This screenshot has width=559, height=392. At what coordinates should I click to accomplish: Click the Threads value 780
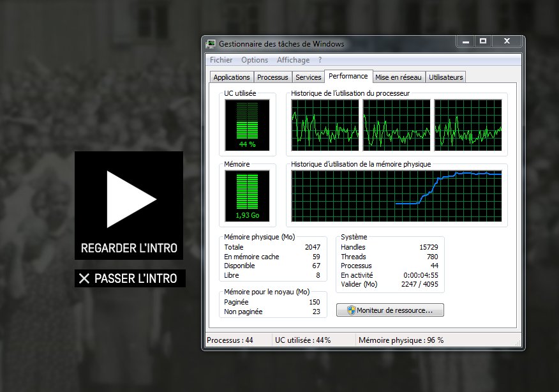(x=433, y=257)
